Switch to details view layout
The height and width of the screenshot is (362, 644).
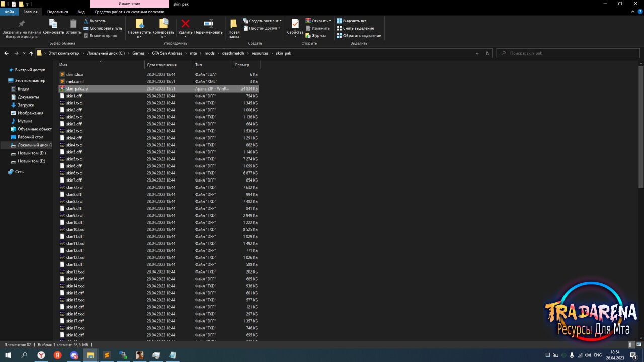point(631,345)
